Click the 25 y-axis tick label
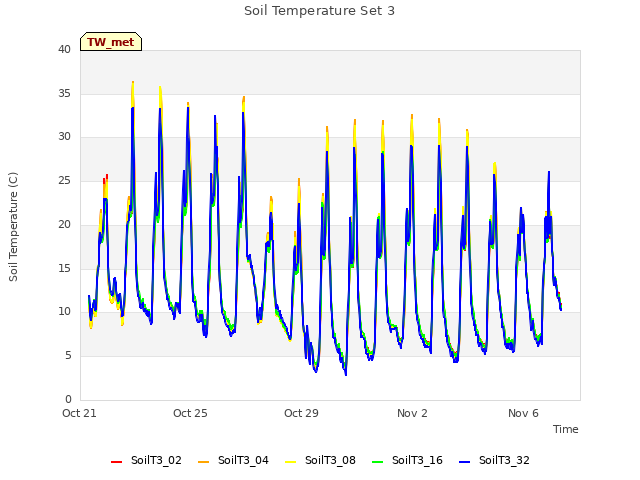 point(64,180)
